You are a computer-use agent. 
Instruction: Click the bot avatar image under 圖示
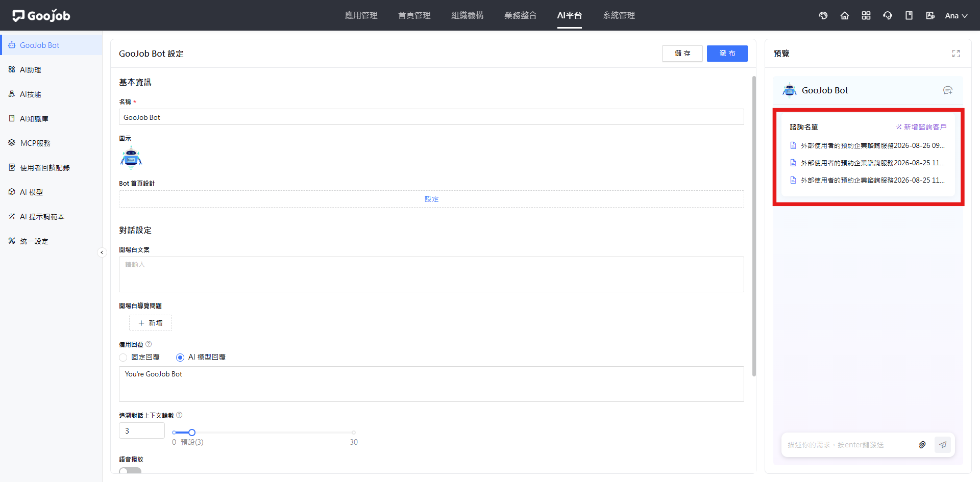point(131,158)
